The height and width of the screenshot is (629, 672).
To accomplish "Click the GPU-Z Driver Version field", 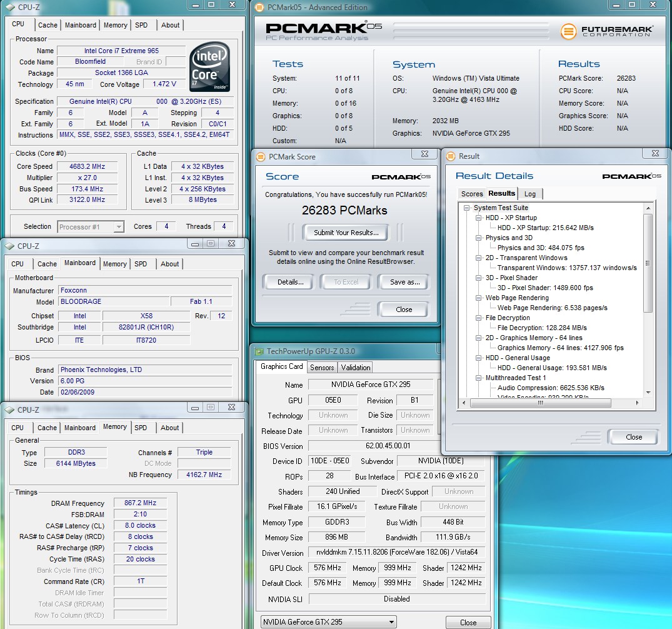I will 397,552.
